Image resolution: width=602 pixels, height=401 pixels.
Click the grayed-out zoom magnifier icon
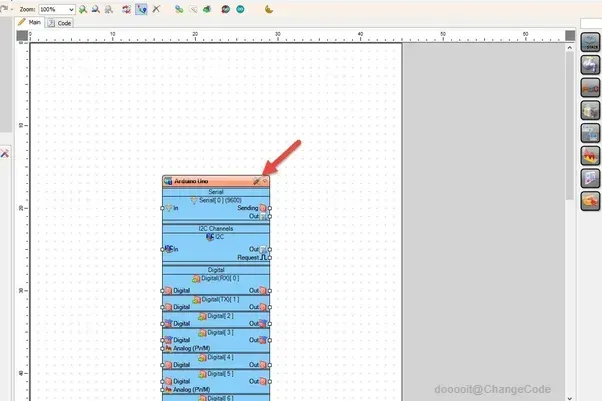coord(109,9)
